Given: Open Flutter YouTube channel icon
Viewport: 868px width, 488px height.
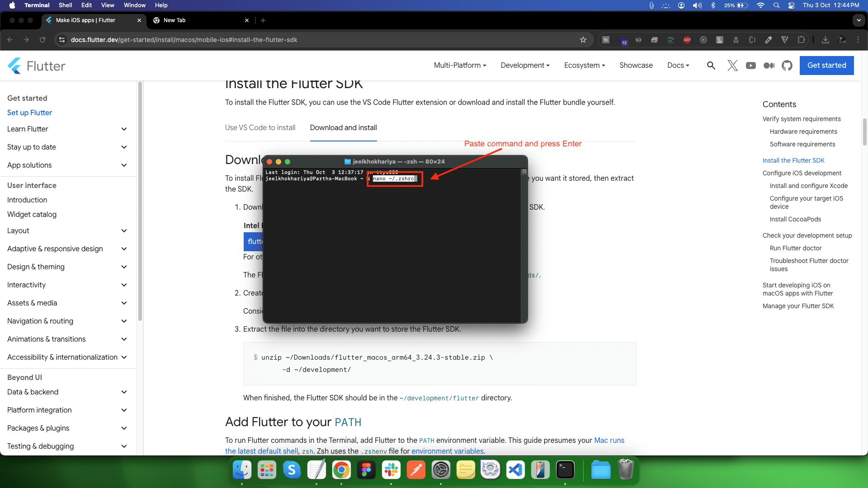Looking at the screenshot, I should [751, 66].
